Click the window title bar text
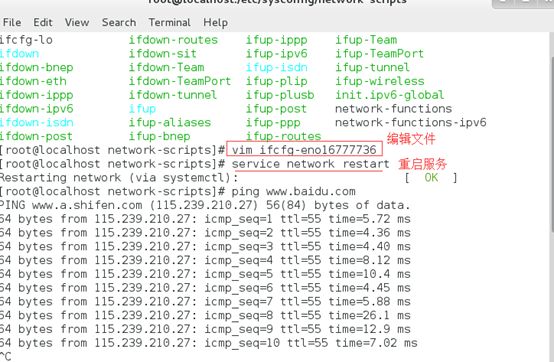 277,2
